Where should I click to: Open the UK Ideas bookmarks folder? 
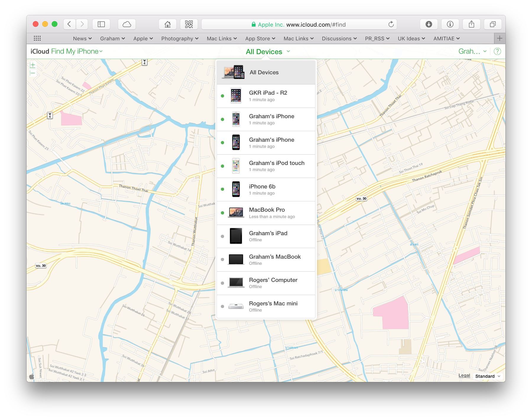[411, 38]
